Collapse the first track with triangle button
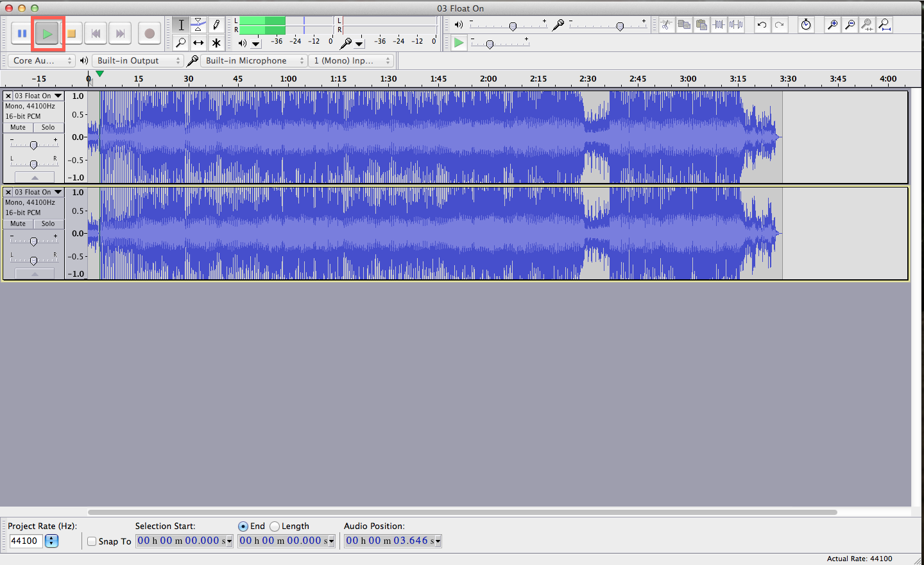Screen dimensions: 924x565 pos(35,177)
